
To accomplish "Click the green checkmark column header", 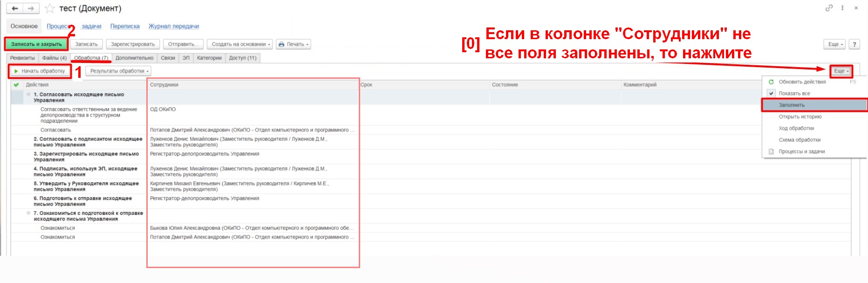I will (17, 85).
